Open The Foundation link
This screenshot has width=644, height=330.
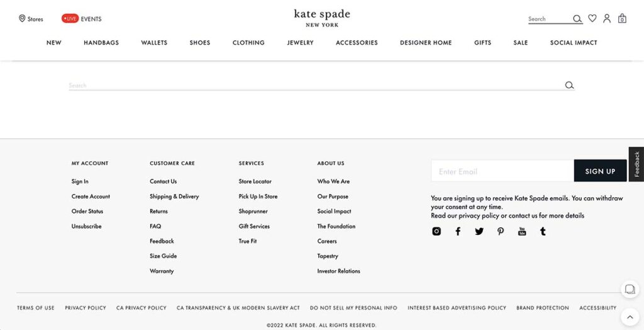tap(336, 226)
